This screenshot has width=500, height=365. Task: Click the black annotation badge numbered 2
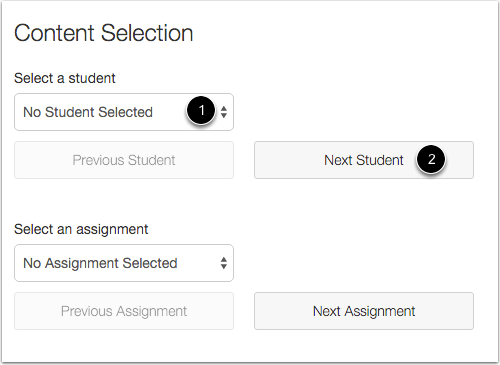[431, 159]
